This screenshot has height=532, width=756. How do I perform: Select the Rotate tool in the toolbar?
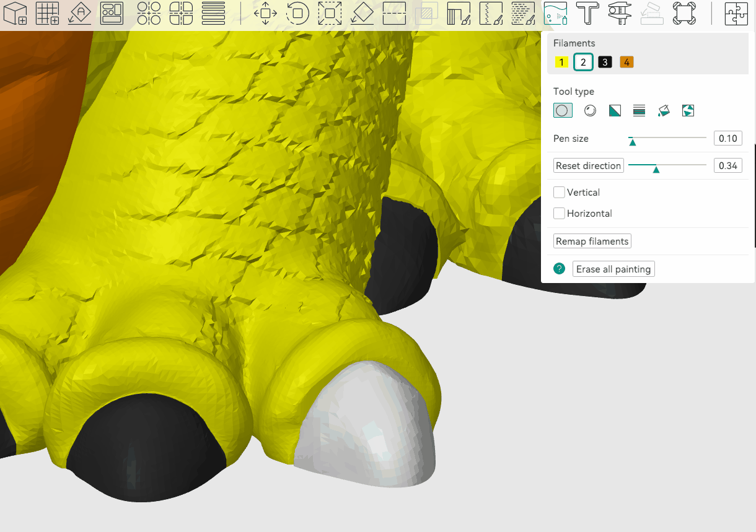[297, 13]
